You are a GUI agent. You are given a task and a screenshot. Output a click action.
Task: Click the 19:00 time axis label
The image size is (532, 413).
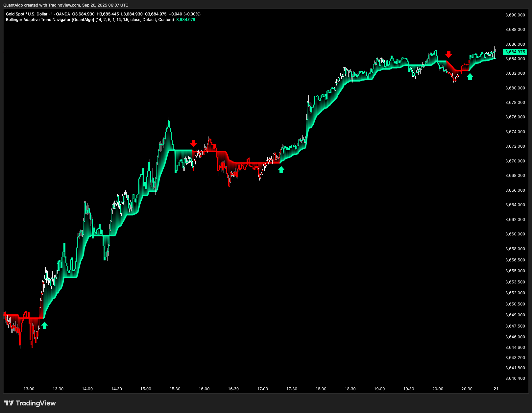(x=379, y=389)
